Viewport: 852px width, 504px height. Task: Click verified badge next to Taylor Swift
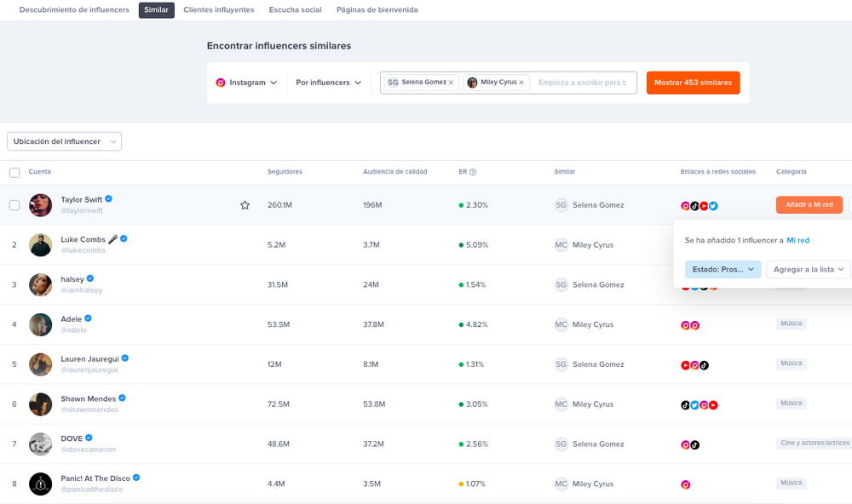coord(109,198)
